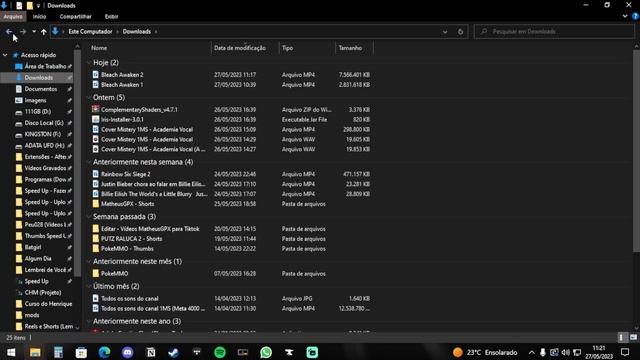Open volume control in system tray

[x=566, y=352]
